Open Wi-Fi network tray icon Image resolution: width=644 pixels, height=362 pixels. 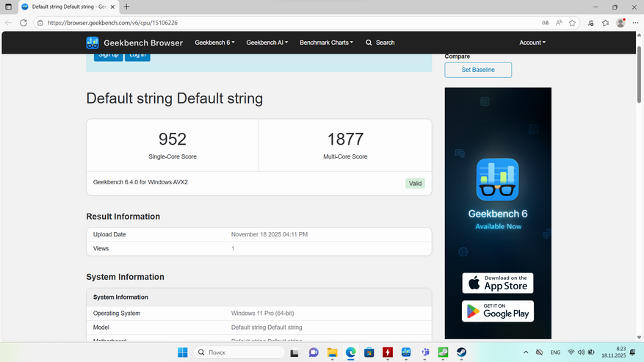[x=571, y=352]
